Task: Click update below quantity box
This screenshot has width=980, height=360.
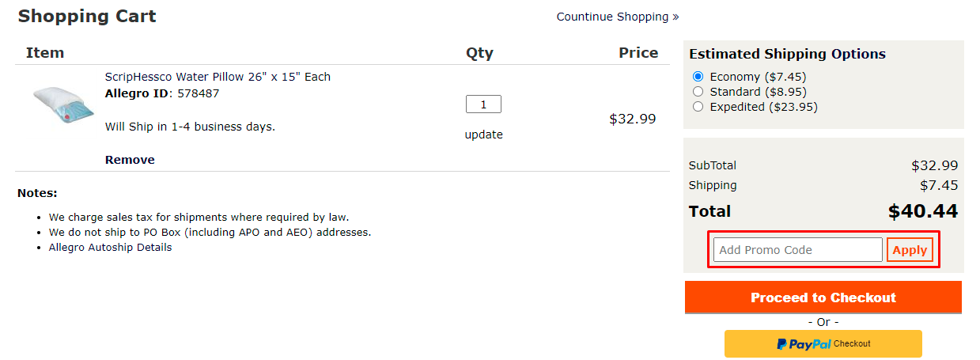Action: (x=483, y=135)
